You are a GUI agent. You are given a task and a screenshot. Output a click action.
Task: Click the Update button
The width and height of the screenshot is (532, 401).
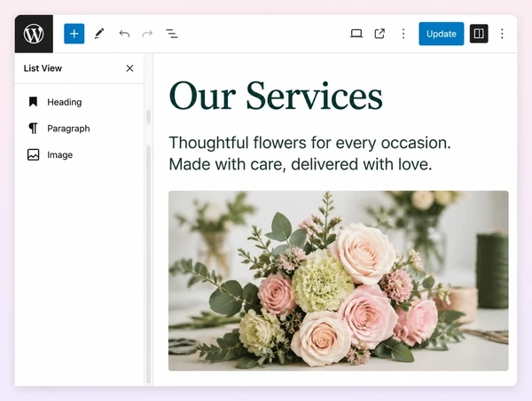(441, 34)
